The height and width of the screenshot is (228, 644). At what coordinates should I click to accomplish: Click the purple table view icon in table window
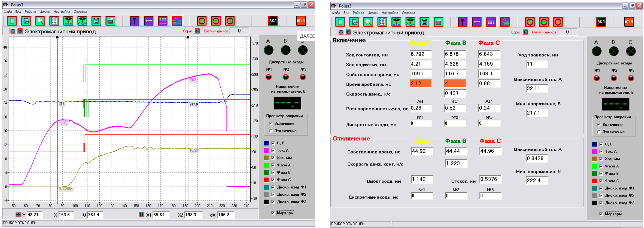tap(491, 22)
